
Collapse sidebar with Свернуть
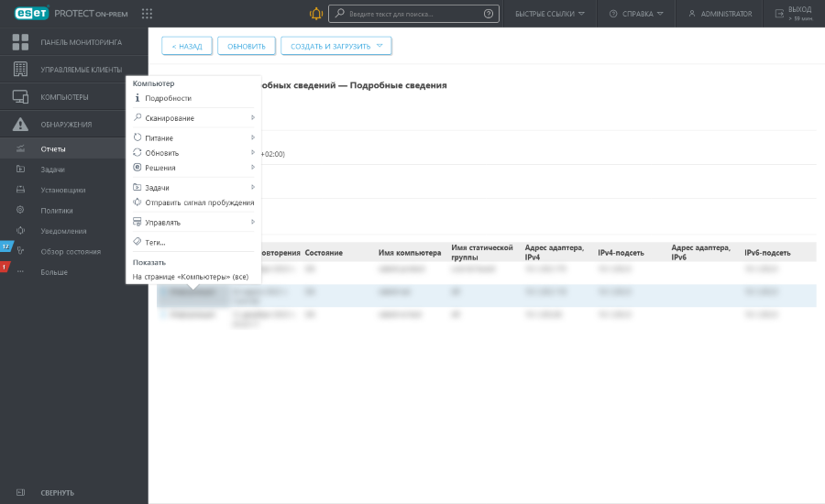(57, 493)
